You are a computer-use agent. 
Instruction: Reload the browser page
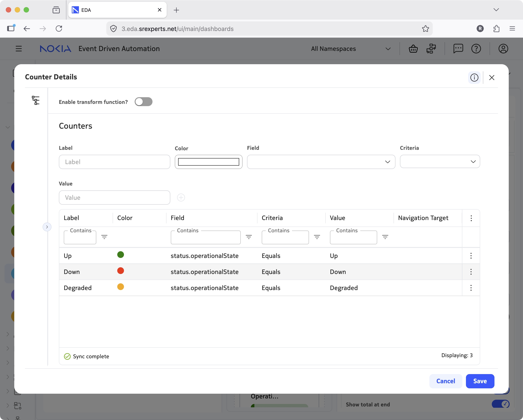59,29
